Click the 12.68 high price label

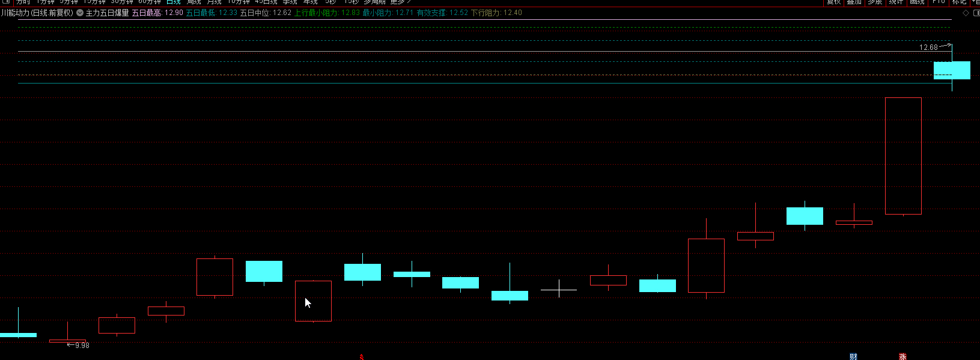(x=928, y=47)
